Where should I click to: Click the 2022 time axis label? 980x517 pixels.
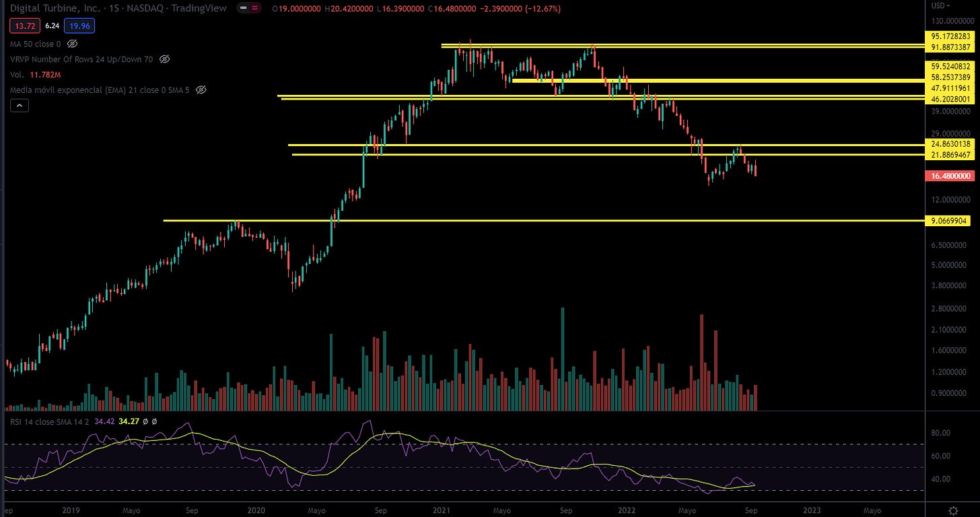click(x=627, y=510)
